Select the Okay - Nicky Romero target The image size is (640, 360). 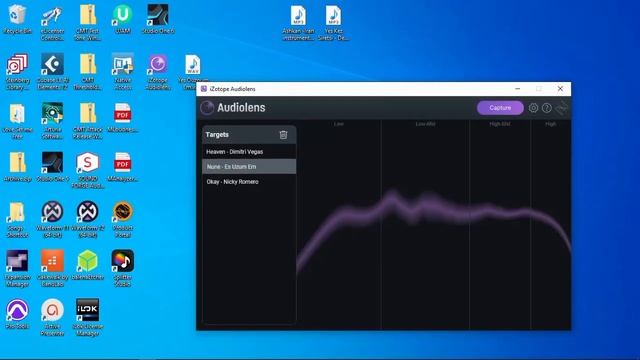249,182
